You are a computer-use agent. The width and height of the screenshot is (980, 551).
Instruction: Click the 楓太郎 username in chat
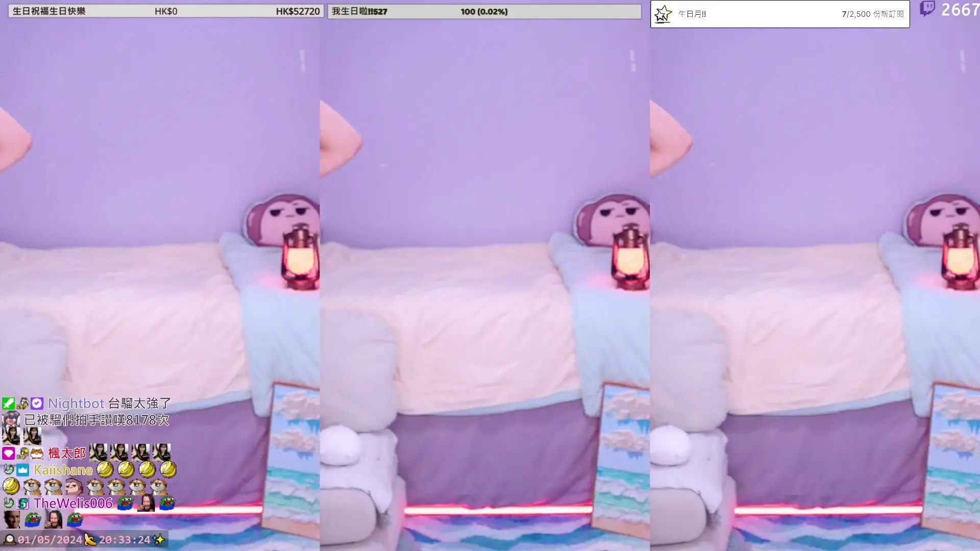[67, 453]
